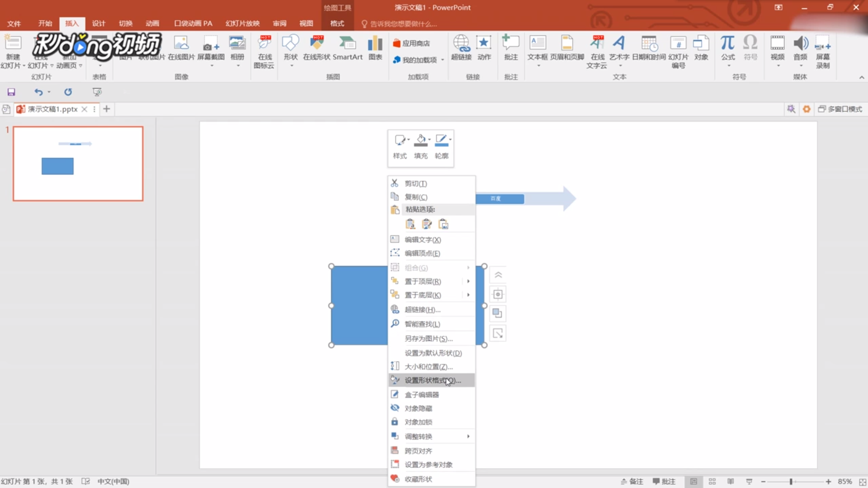Click the undo arrow icon
This screenshot has height=488, width=868.
[x=38, y=92]
